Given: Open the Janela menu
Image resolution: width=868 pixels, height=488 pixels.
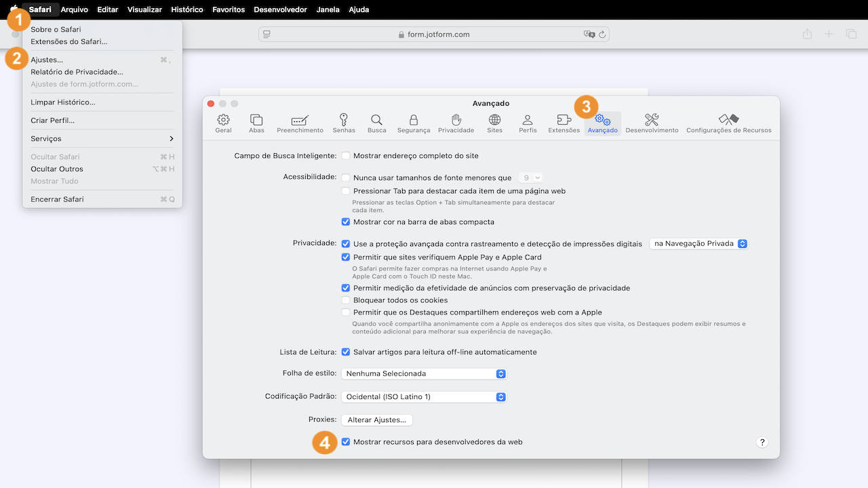Looking at the screenshot, I should point(328,9).
